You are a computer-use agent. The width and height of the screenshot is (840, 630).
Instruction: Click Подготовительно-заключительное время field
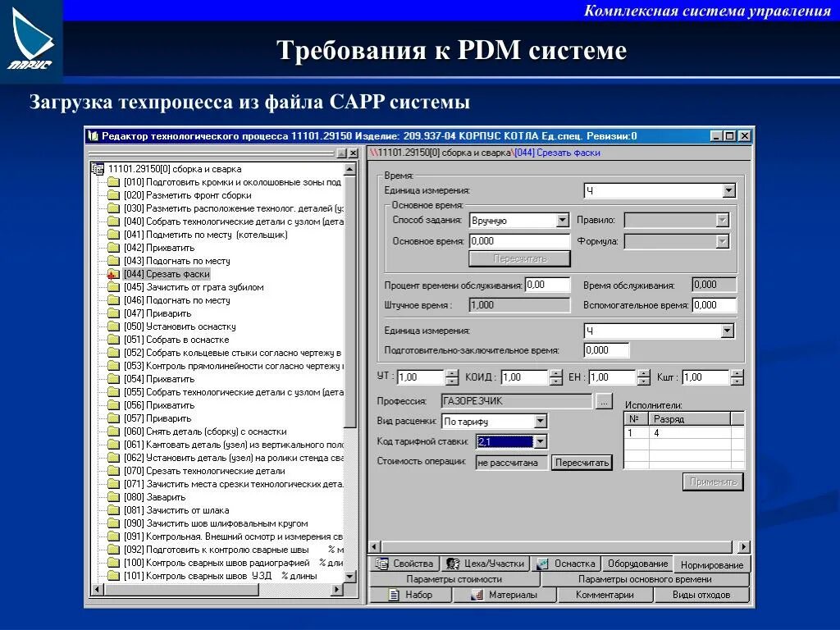606,350
